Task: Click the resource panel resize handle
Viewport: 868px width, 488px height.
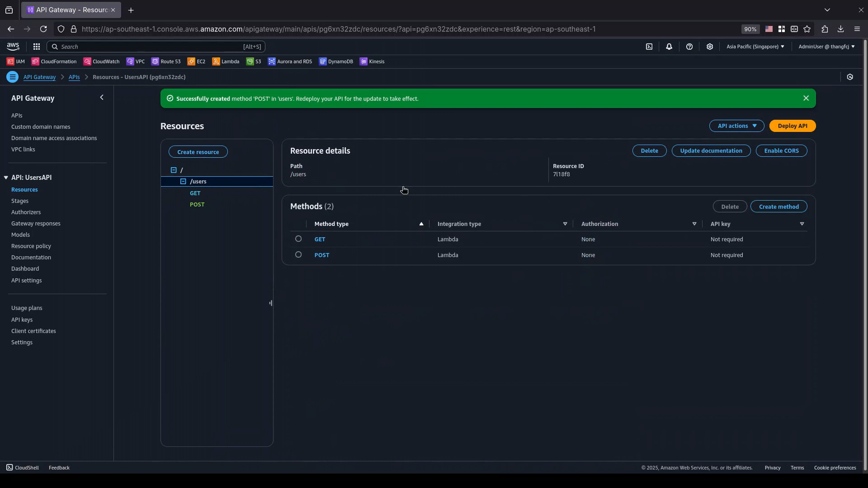Action: (271, 303)
